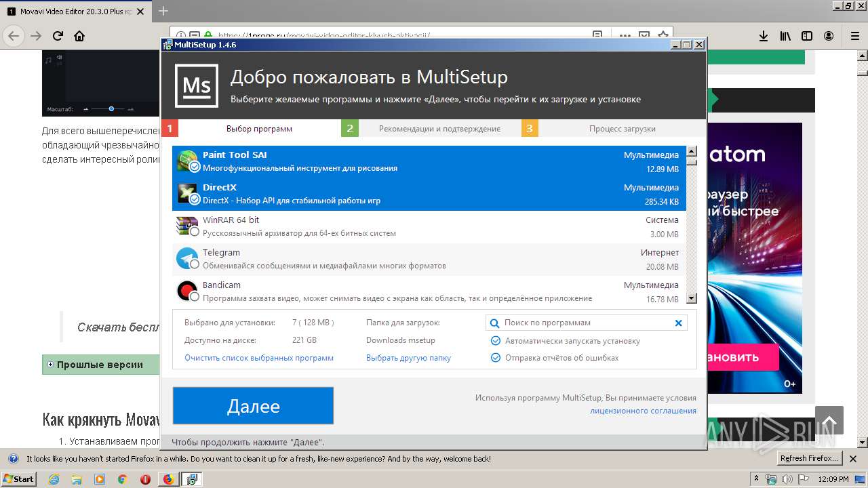Open media player from taskbar
This screenshot has height=488, width=868.
coord(100,479)
